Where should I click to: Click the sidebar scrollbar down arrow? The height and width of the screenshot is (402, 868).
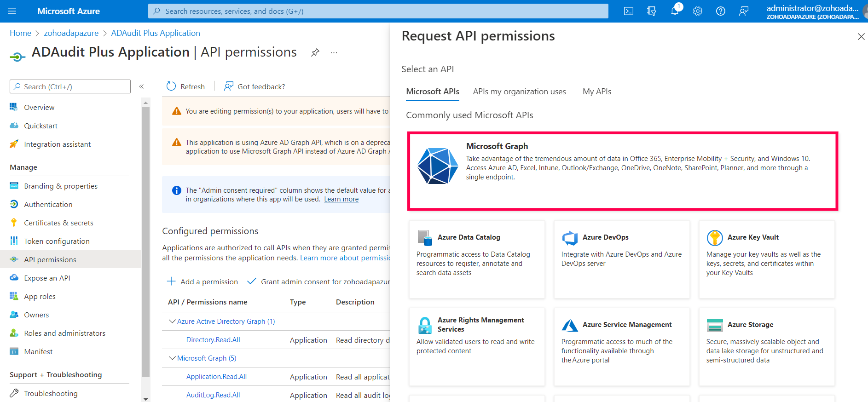[145, 399]
